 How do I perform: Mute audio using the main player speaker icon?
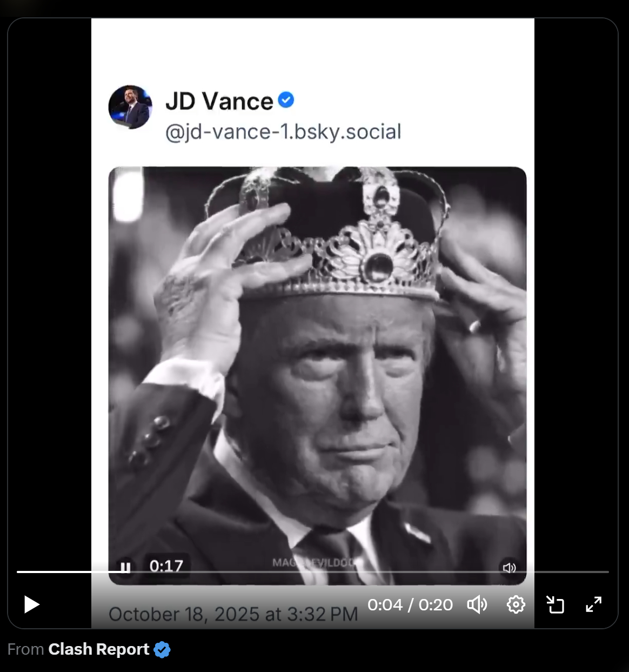tap(477, 604)
